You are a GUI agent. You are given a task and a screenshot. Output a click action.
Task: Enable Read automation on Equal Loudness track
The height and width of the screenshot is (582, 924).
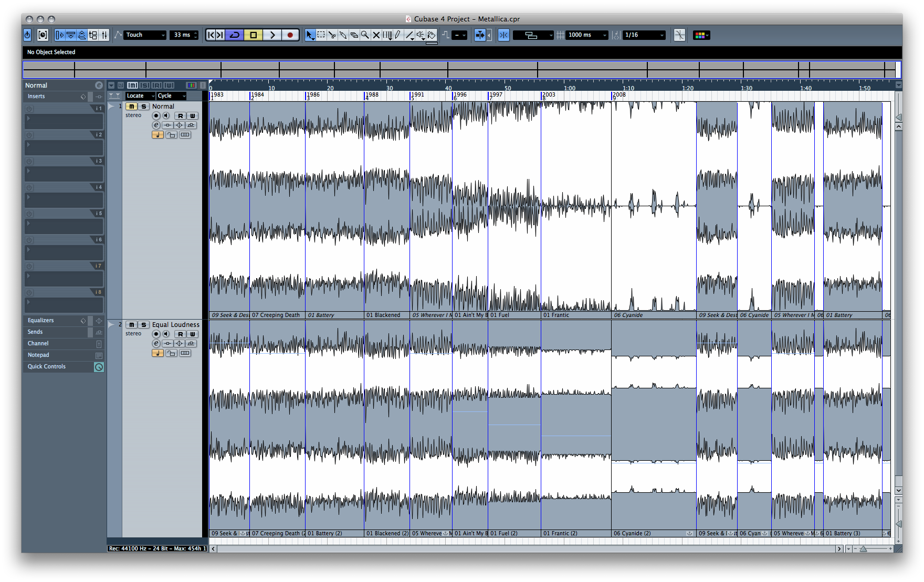(180, 334)
